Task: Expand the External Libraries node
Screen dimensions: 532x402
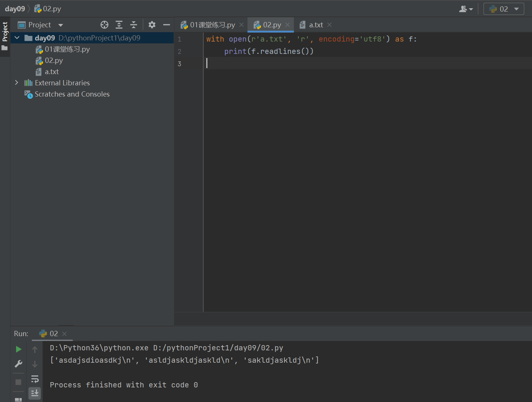Action: [x=16, y=83]
